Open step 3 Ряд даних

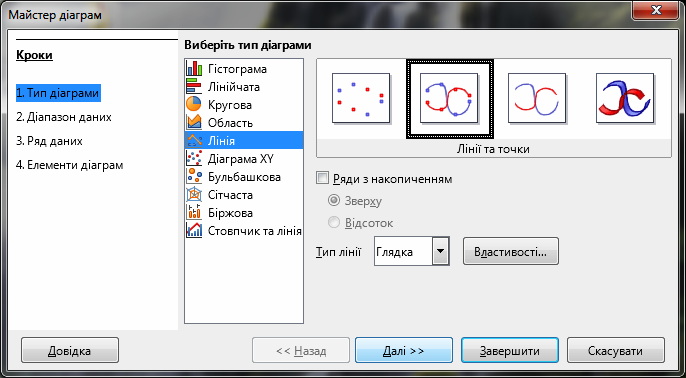[49, 141]
